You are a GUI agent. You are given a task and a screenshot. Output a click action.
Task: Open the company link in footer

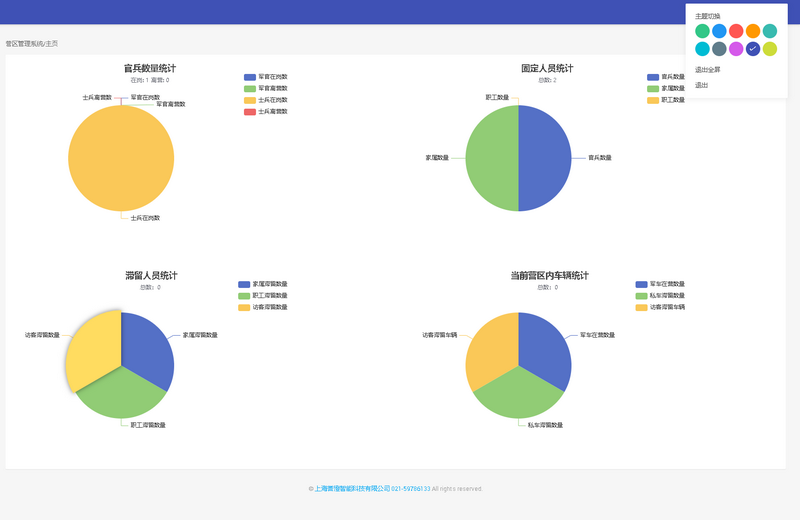click(x=352, y=489)
